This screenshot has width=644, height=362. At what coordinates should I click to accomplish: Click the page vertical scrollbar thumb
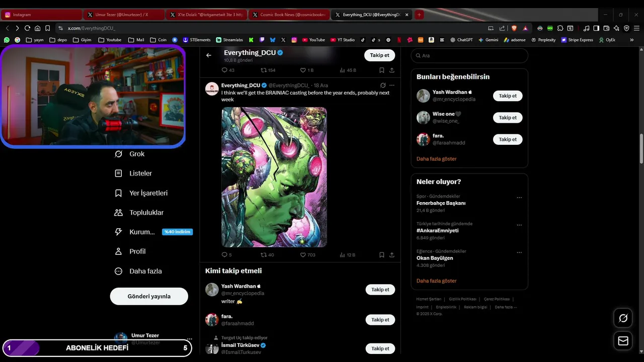[641, 148]
